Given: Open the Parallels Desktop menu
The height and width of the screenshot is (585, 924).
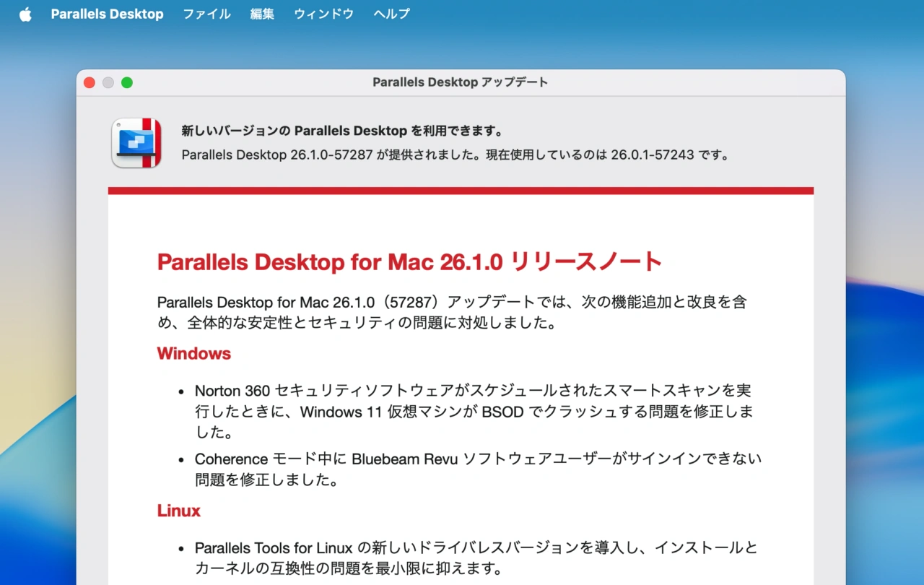Looking at the screenshot, I should pyautogui.click(x=107, y=14).
